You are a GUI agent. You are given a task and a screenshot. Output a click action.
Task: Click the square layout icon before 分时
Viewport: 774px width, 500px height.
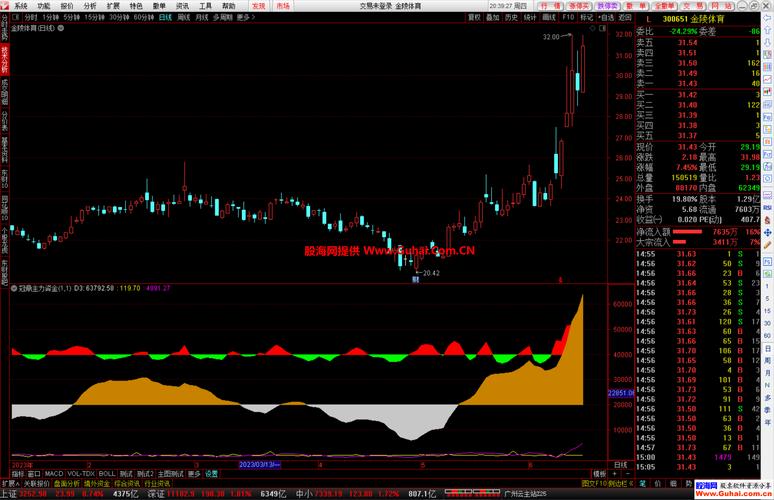pyautogui.click(x=15, y=17)
